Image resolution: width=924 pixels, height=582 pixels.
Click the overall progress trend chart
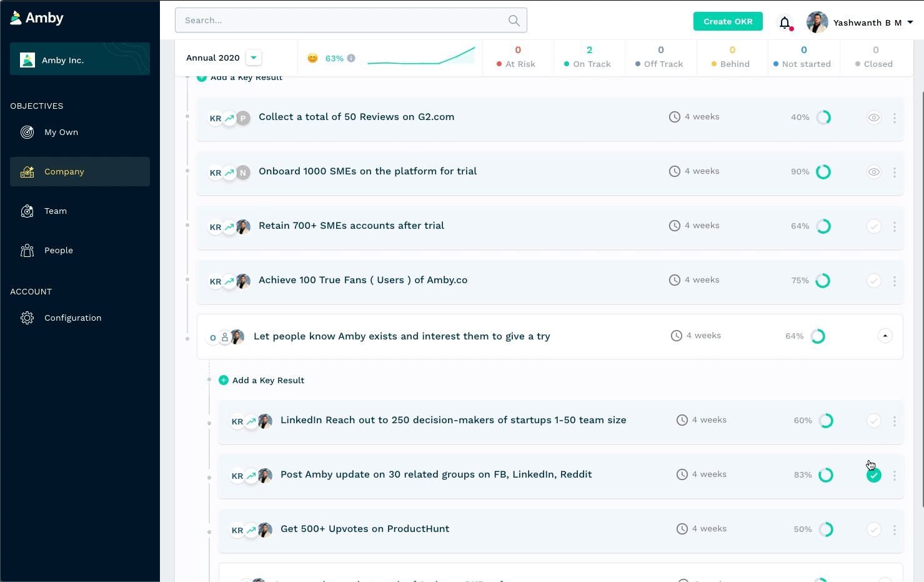click(x=421, y=56)
